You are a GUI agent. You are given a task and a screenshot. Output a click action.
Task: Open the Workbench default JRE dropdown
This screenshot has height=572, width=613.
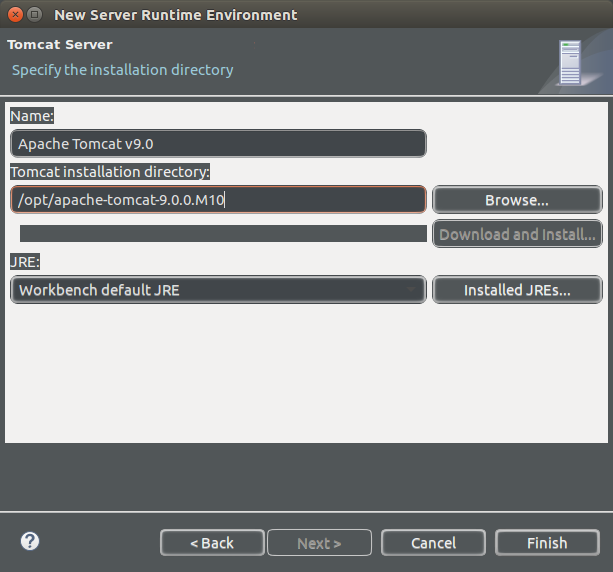point(218,290)
